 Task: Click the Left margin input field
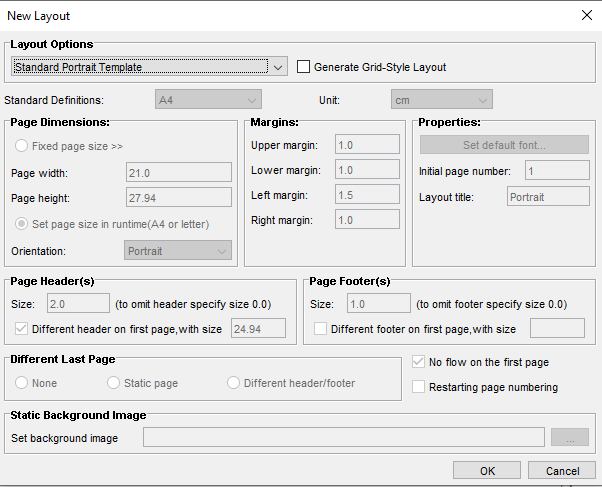367,196
